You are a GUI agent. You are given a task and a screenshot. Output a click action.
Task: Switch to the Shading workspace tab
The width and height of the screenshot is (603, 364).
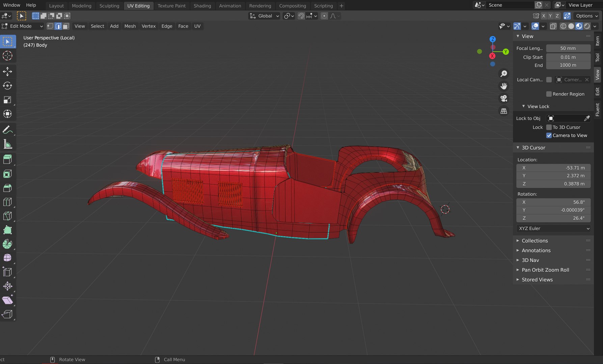[202, 6]
